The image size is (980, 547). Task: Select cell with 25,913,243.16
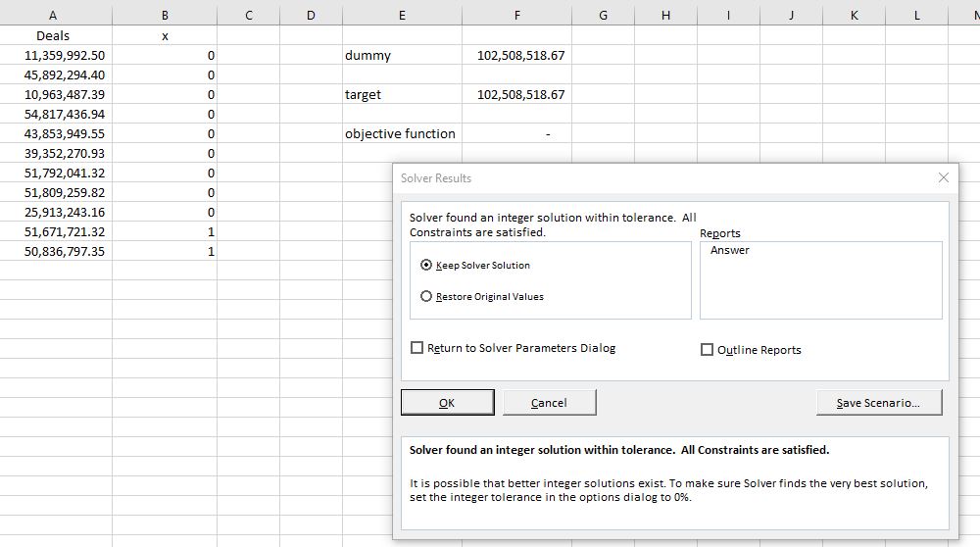coord(56,212)
